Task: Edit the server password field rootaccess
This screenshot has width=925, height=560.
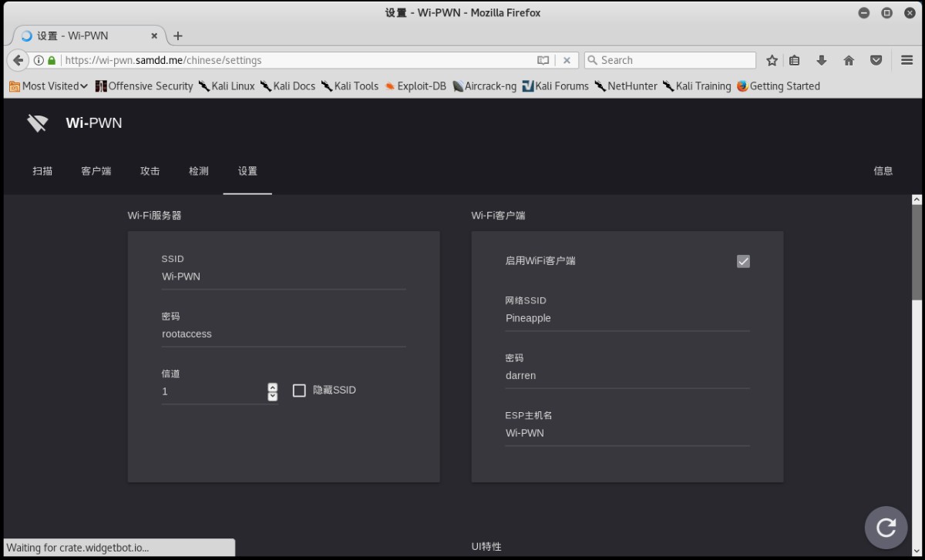Action: click(284, 334)
